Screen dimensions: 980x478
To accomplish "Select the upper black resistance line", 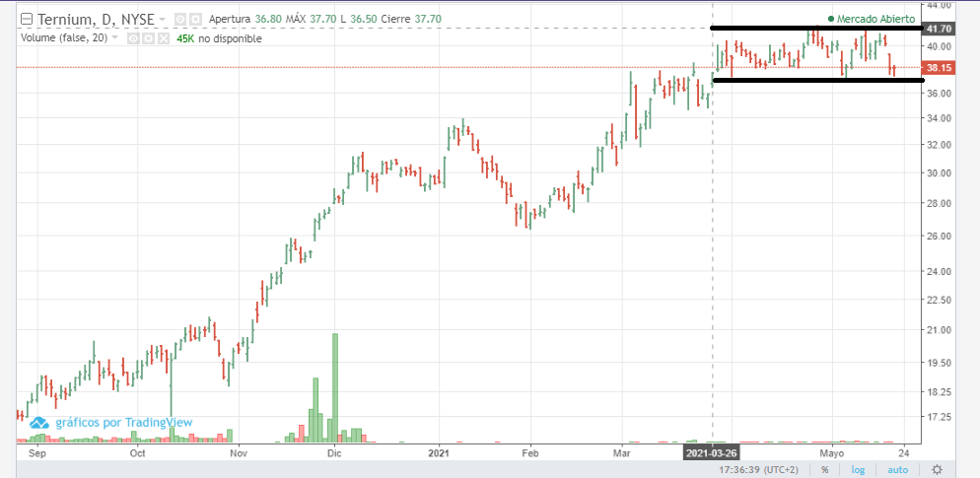I will tap(816, 28).
